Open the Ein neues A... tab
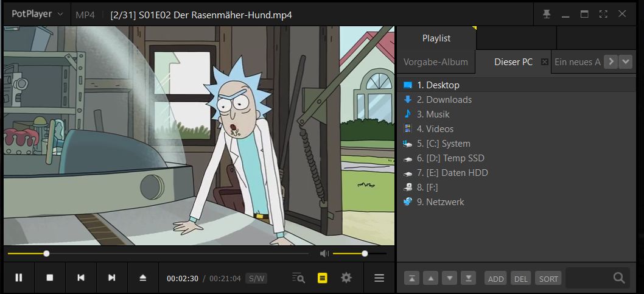Viewport: 644px width, 294px height. tap(578, 62)
